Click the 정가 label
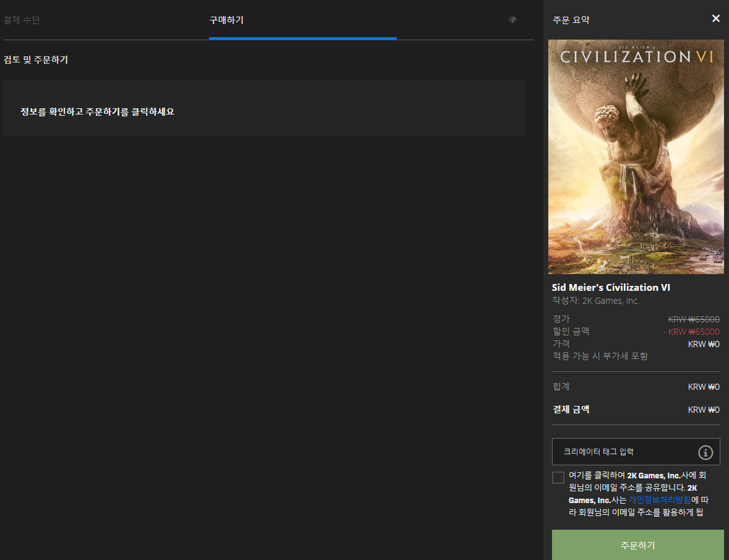 (x=561, y=319)
